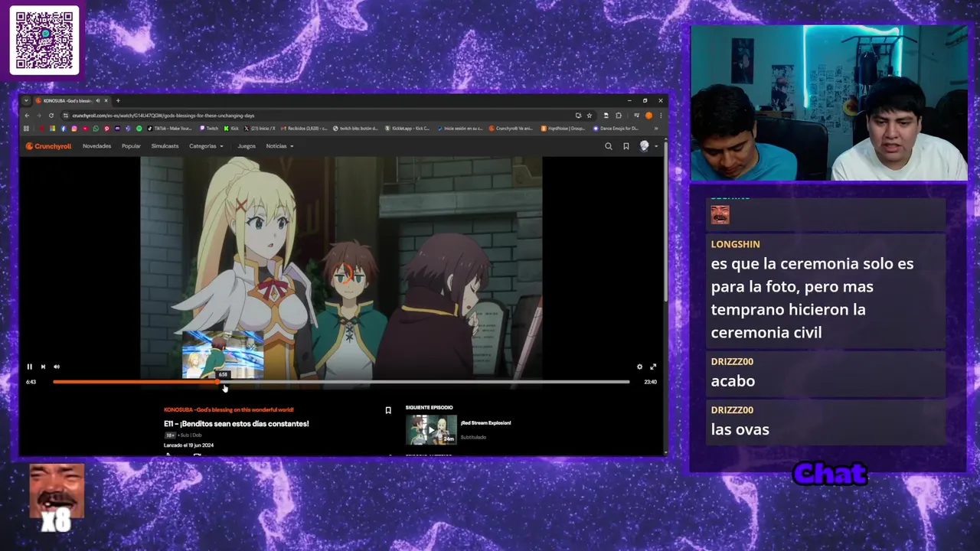
Task: Open the WhatsApp bookmark icon
Action: coord(96,129)
